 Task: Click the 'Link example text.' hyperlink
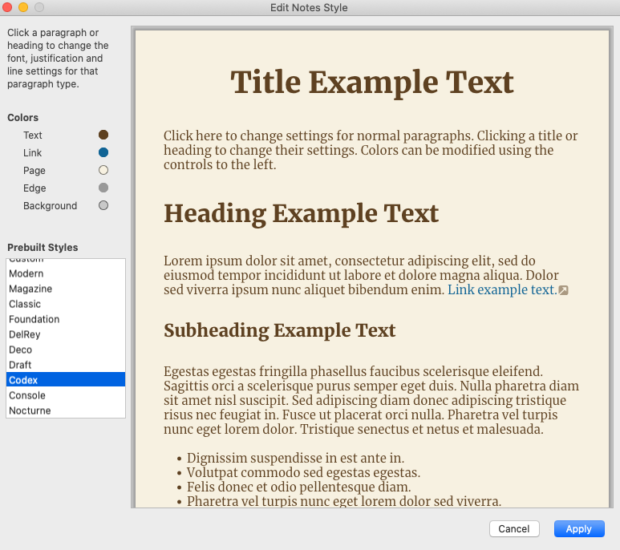[x=502, y=289]
